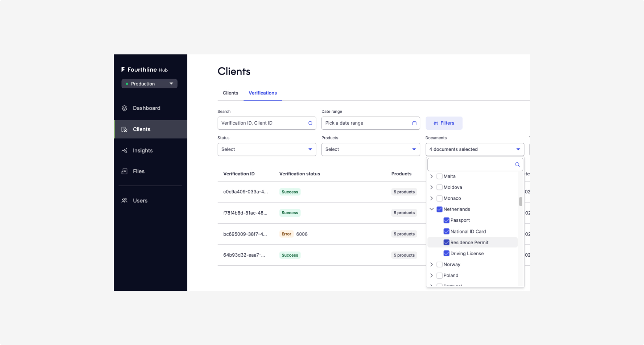This screenshot has height=345, width=644.
Task: Check the Moldova checkbox
Action: pyautogui.click(x=440, y=187)
